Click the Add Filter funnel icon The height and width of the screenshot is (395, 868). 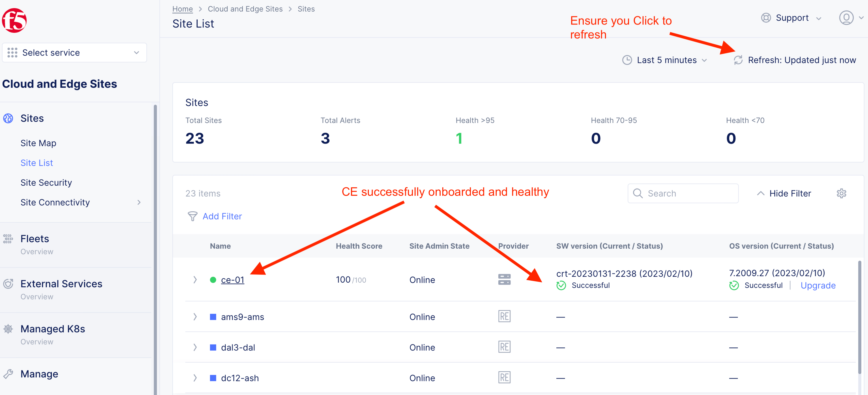click(x=192, y=216)
